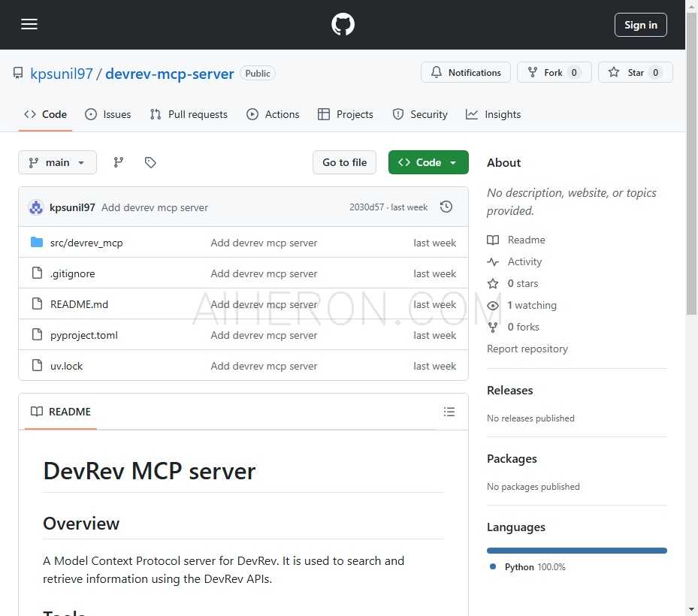
Task: Click the pyproject.toml file icon
Action: point(37,334)
